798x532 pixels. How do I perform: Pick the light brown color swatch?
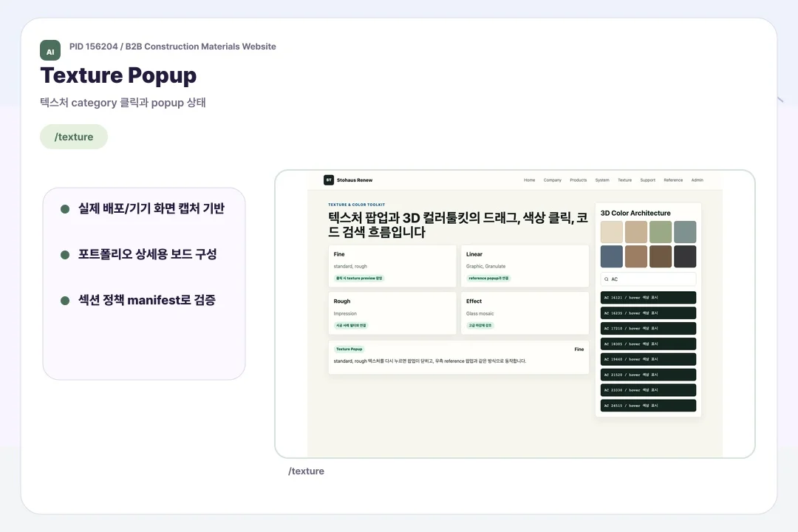click(636, 256)
